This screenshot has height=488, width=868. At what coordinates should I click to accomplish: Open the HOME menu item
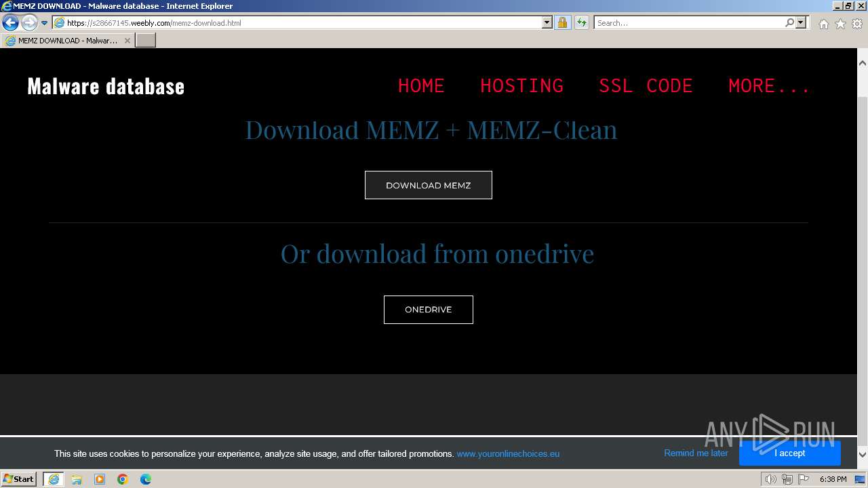click(421, 86)
